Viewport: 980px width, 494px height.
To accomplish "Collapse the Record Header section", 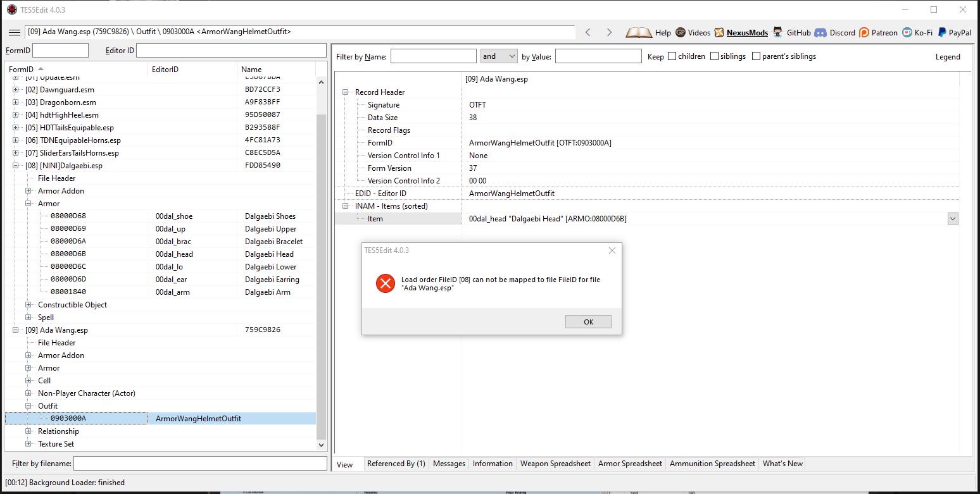I will click(x=346, y=92).
